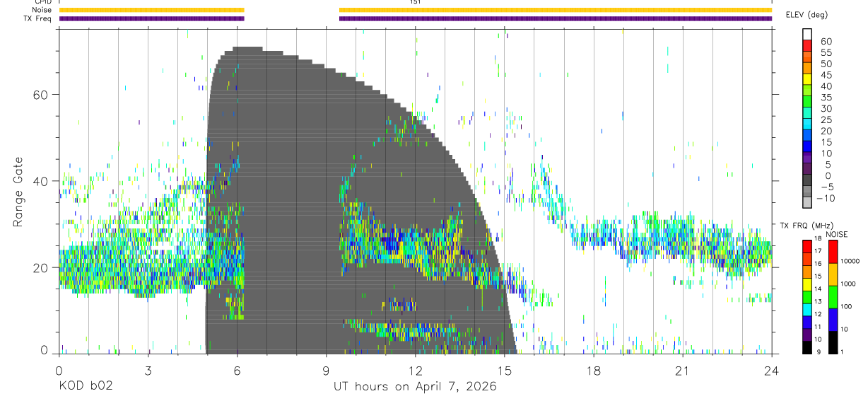Click the 'ELEV (deg)' legend title
Image resolution: width=868 pixels, height=401 pixels.
[x=807, y=15]
